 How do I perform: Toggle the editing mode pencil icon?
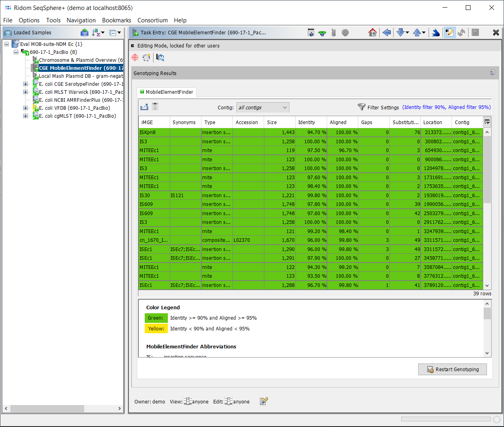click(x=450, y=33)
